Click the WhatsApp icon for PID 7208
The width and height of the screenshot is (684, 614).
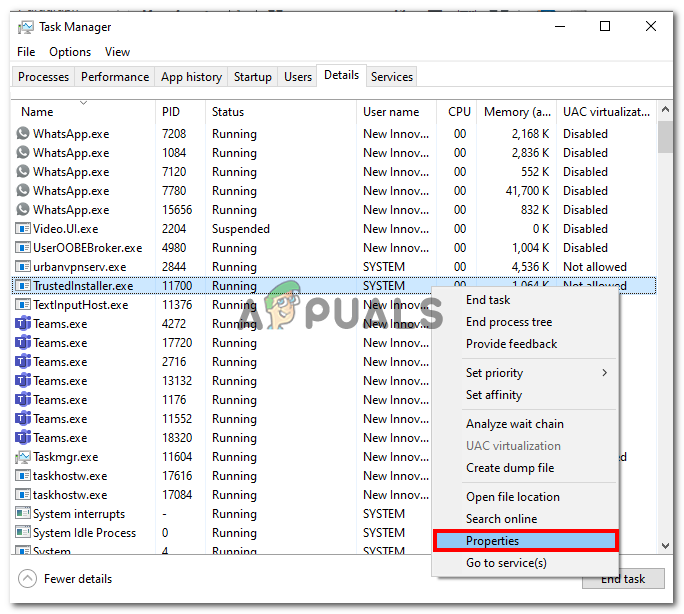point(23,133)
